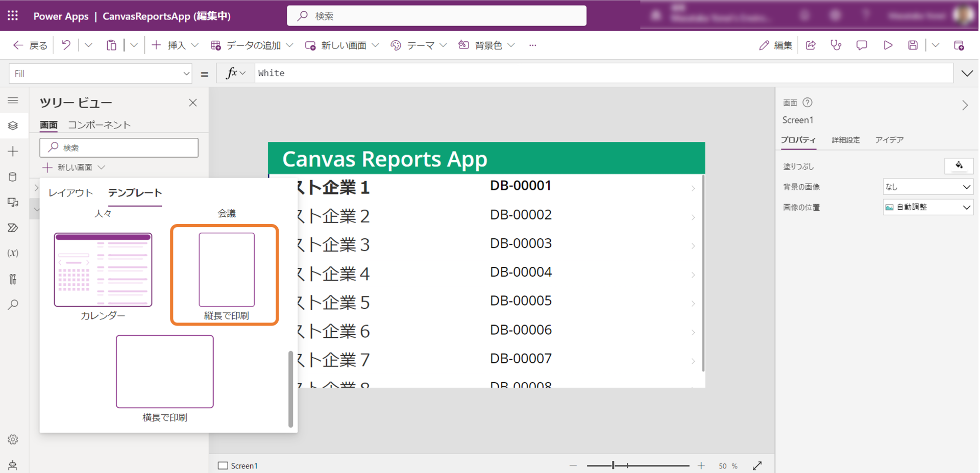Expand the 挿入 menu

[x=175, y=45]
